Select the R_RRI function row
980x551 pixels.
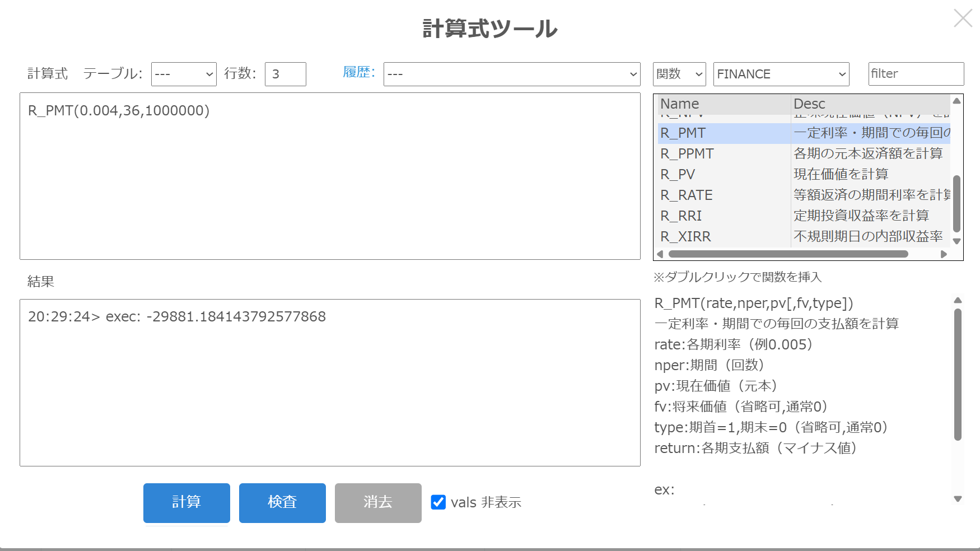click(804, 216)
